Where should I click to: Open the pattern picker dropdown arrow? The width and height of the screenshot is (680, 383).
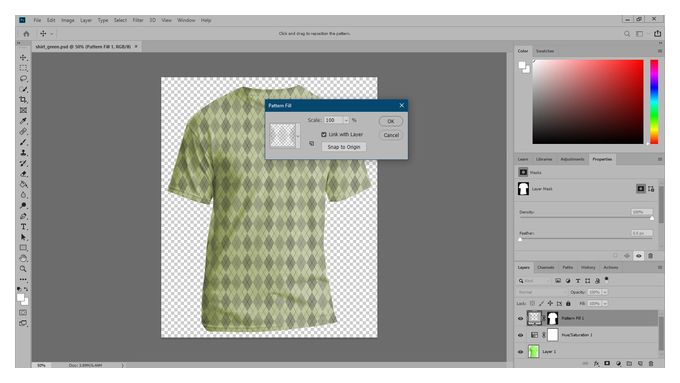[298, 136]
